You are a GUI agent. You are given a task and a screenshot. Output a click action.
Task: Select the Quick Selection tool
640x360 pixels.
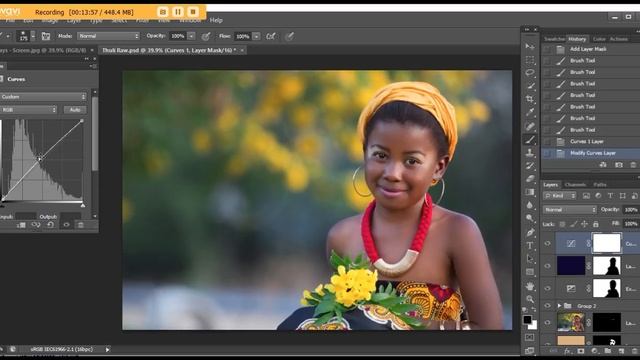(530, 86)
